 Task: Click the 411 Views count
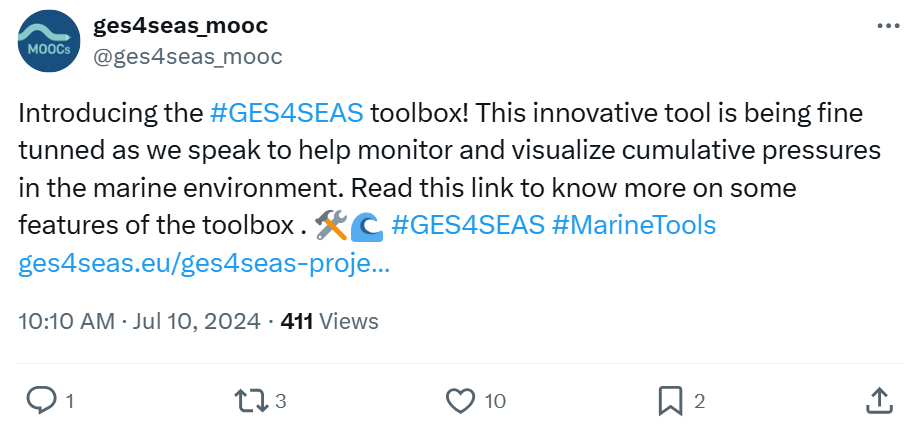pyautogui.click(x=330, y=321)
